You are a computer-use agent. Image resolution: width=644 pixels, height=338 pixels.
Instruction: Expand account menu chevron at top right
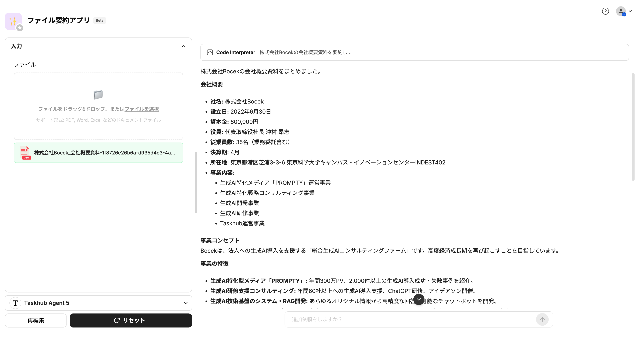[630, 11]
